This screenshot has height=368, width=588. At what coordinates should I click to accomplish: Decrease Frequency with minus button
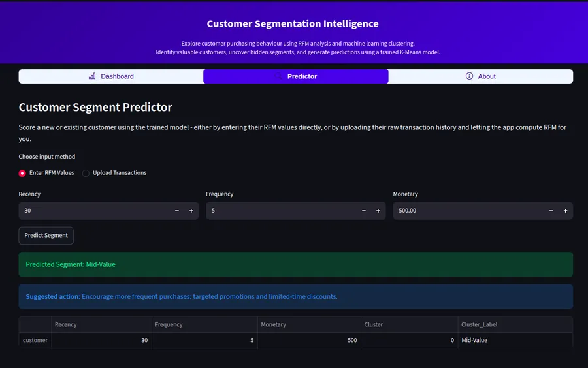(x=364, y=211)
